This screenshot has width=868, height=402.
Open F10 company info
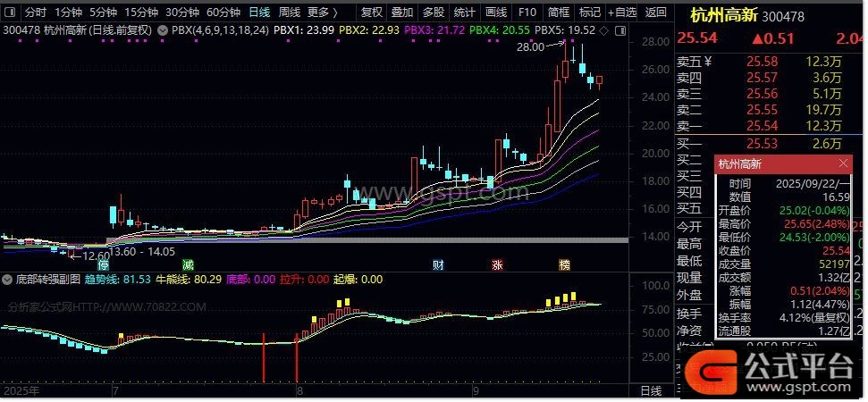(x=527, y=13)
